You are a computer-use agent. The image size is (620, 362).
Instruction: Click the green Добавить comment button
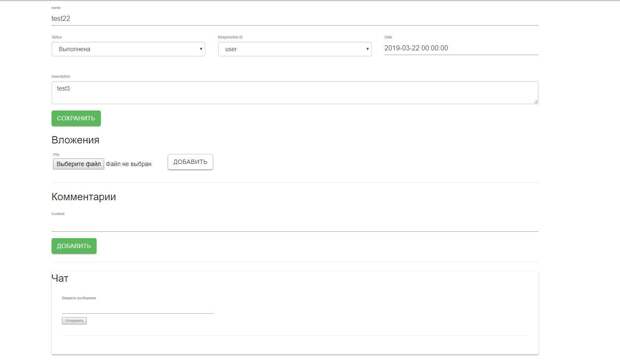(x=74, y=246)
